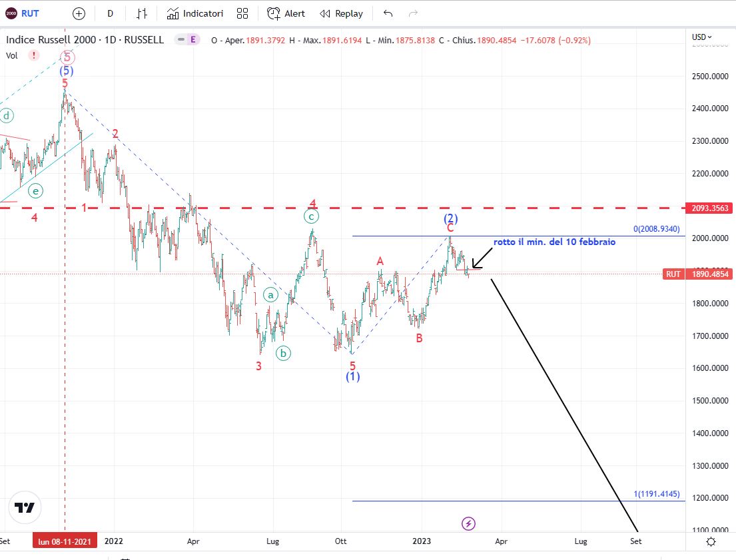
Task: Select the 2093.3563 price label
Action: [710, 208]
